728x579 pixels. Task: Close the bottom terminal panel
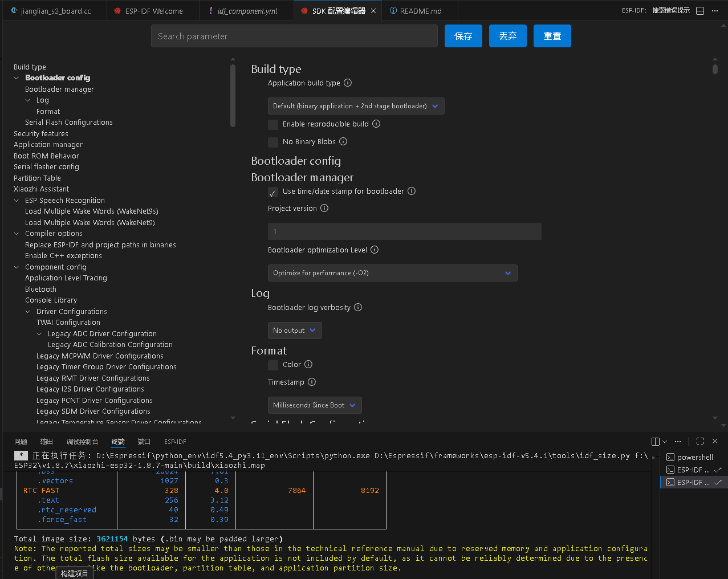(x=715, y=441)
